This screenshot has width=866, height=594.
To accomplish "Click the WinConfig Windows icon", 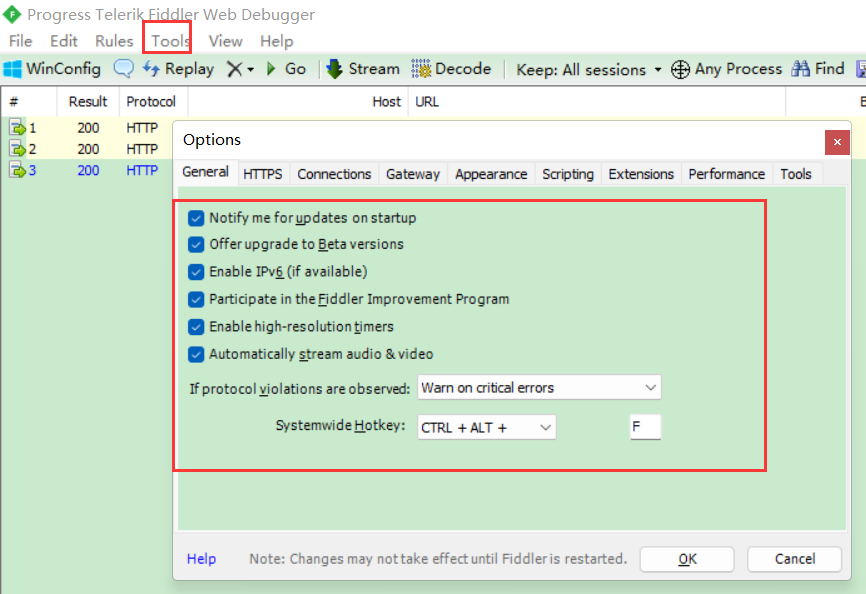I will pyautogui.click(x=12, y=69).
